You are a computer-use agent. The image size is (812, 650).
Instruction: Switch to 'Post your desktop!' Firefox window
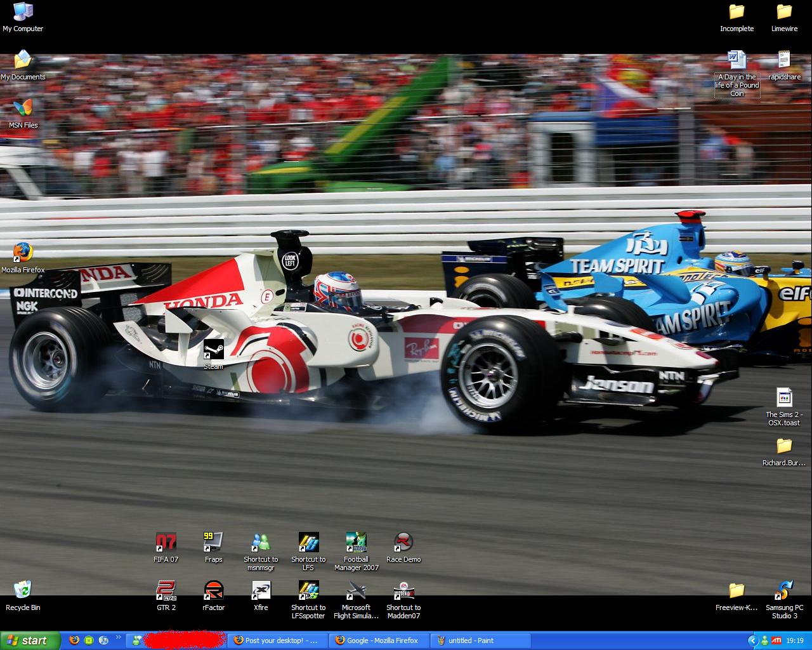coord(278,640)
